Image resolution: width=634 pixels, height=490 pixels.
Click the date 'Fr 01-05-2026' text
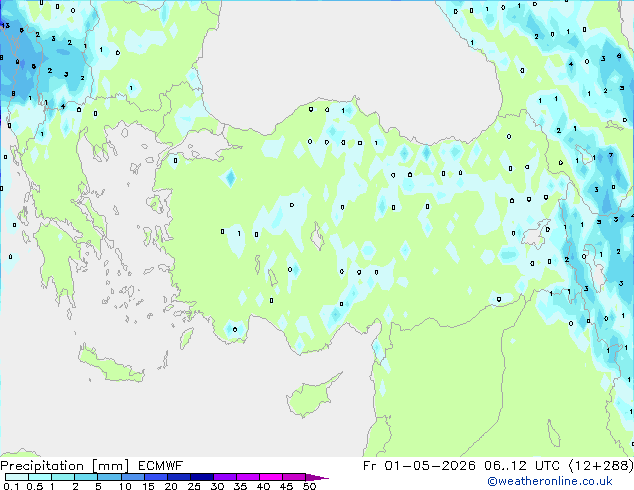[419, 466]
